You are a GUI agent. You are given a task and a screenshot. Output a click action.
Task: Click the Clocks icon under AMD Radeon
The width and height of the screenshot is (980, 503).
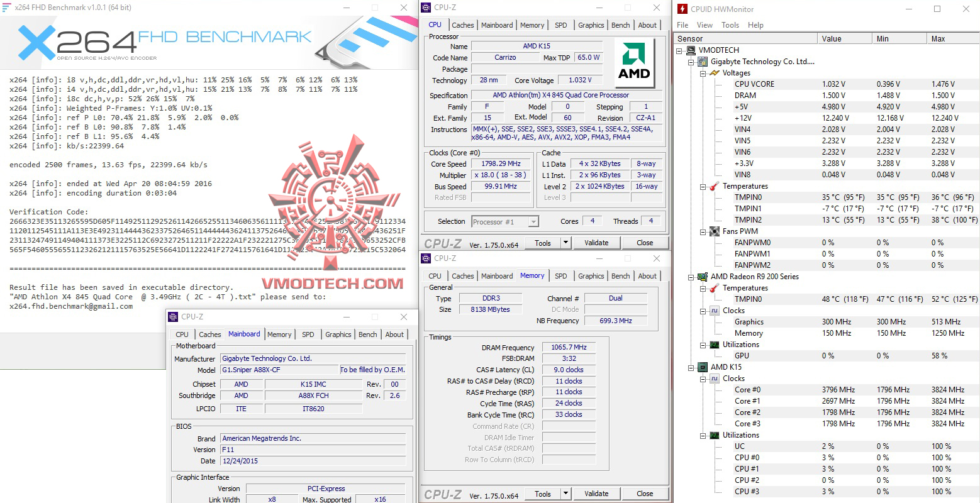pyautogui.click(x=715, y=311)
